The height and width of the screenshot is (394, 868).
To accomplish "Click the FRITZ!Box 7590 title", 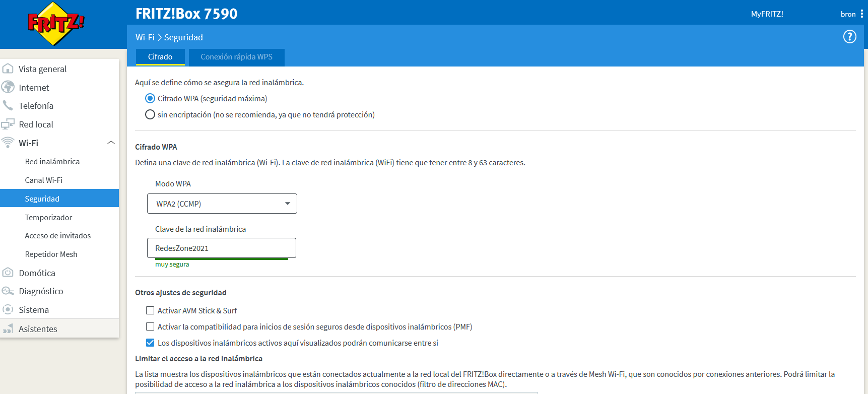I will click(186, 14).
